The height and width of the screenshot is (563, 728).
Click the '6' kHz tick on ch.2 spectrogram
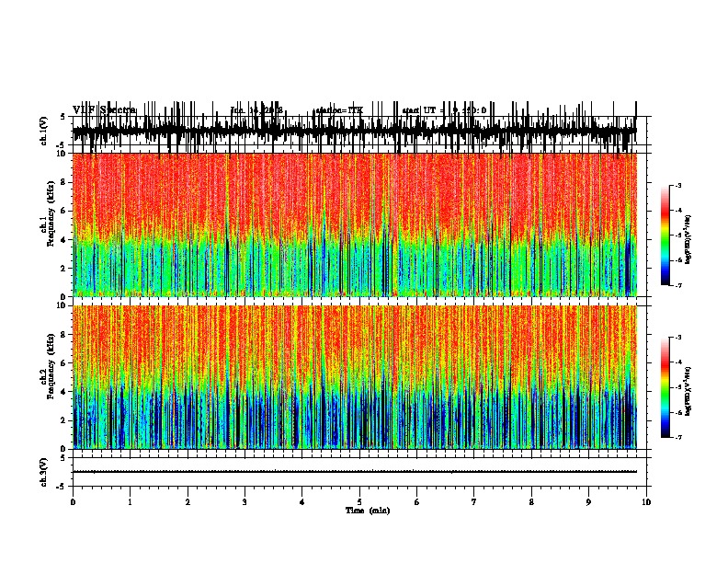tap(64, 362)
